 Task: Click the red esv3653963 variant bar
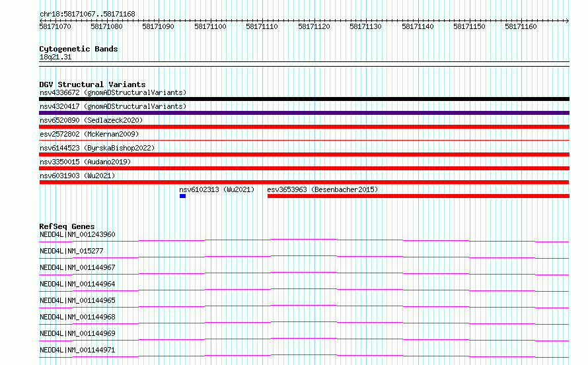click(418, 196)
